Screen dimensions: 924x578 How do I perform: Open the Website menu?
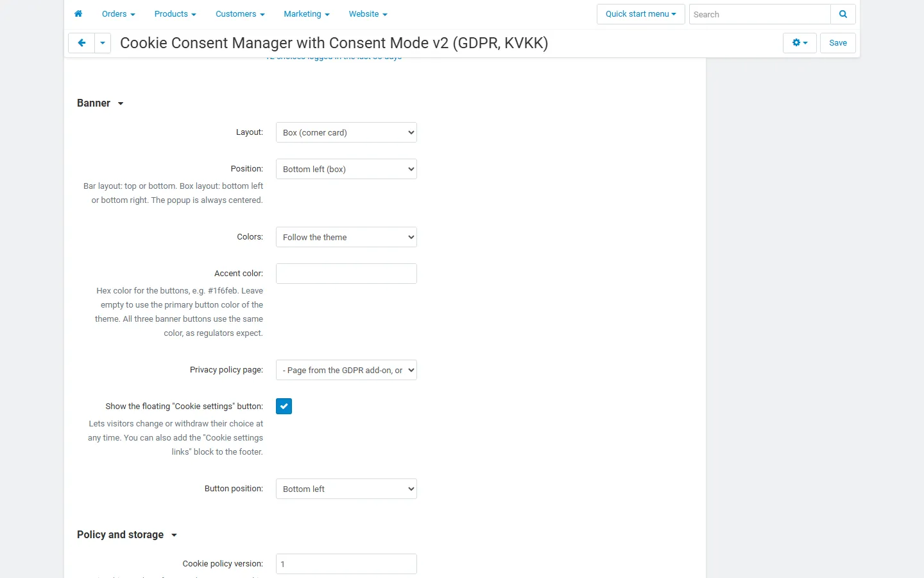pyautogui.click(x=368, y=14)
